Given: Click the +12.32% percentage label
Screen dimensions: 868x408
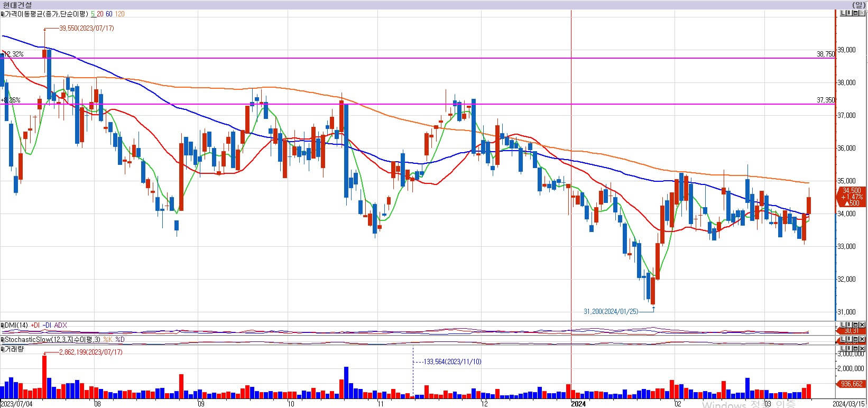Looking at the screenshot, I should click(x=12, y=54).
